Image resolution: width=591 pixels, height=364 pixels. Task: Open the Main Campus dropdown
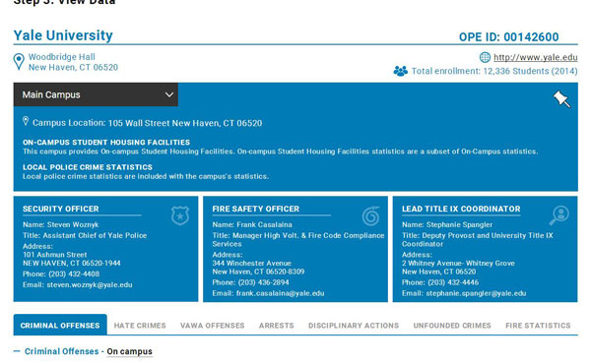96,94
